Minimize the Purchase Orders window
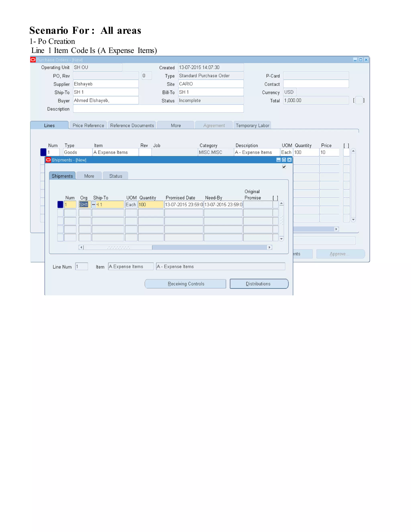Screen dimensions: 411x532 (355, 60)
